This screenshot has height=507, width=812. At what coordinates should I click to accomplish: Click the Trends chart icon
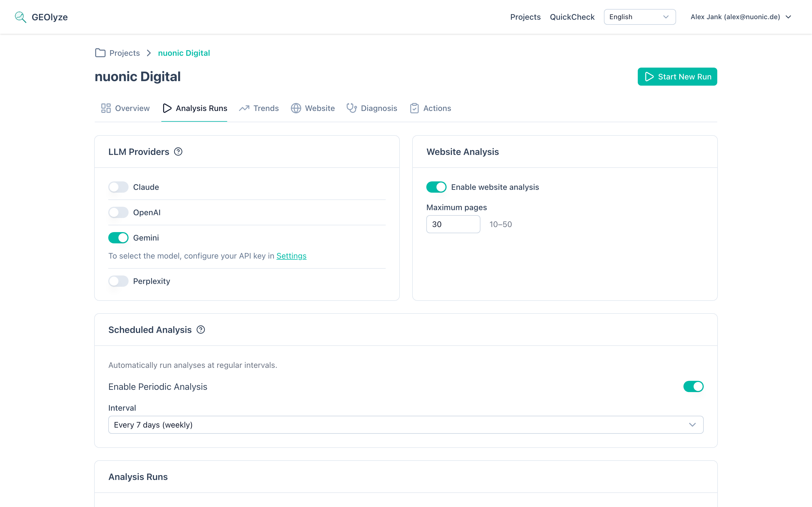(x=244, y=108)
